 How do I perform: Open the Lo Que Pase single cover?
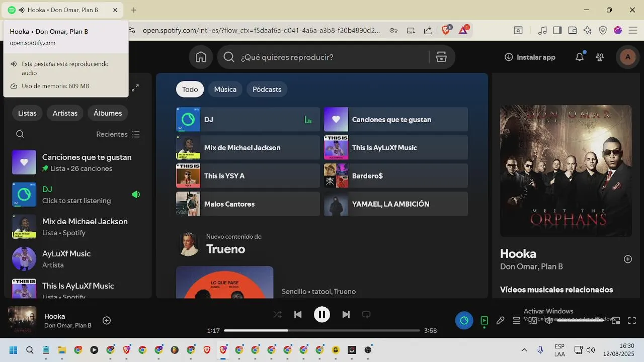click(225, 282)
